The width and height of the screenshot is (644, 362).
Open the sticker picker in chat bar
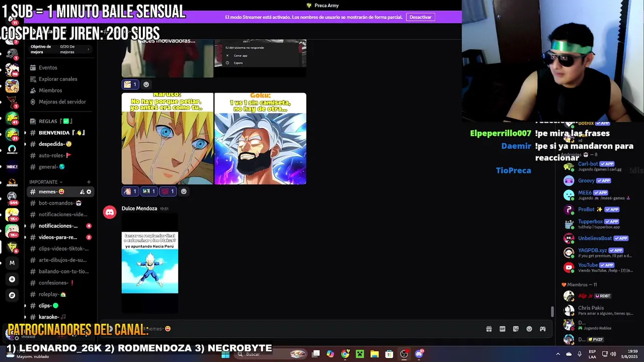tap(516, 329)
